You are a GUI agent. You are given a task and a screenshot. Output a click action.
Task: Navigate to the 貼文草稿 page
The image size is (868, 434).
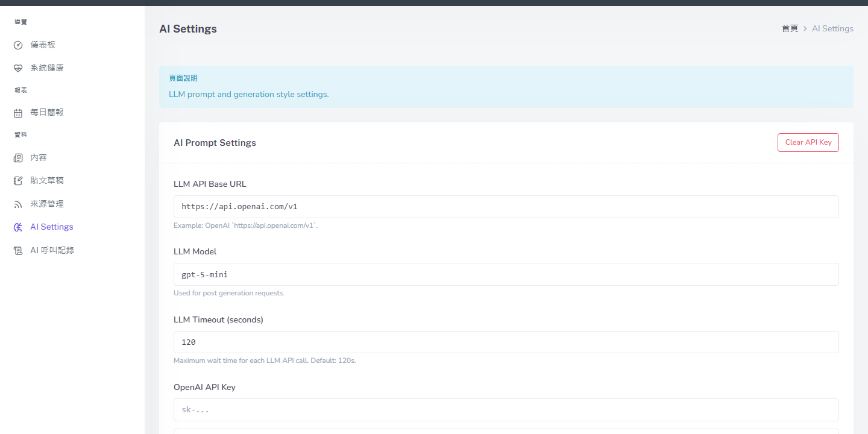coord(47,181)
